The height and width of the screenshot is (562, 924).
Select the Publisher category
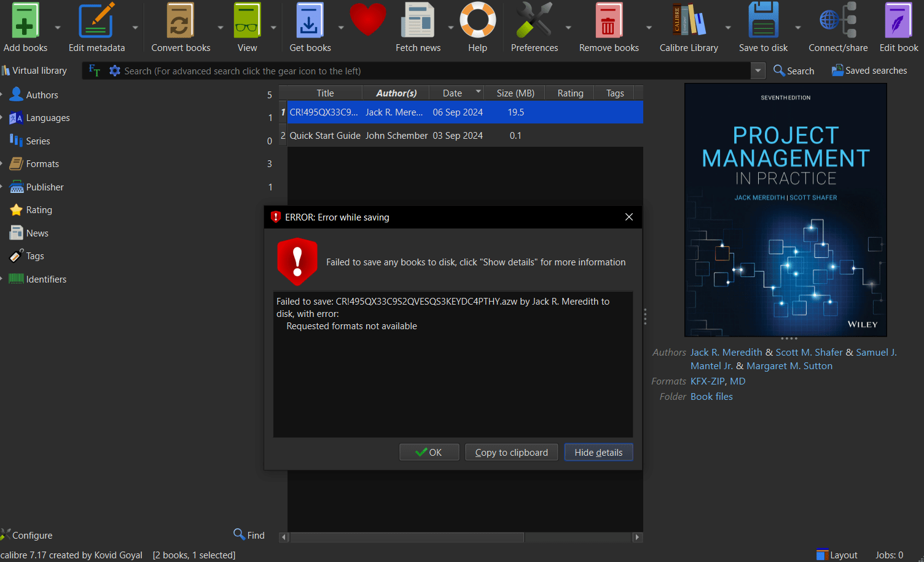(x=45, y=187)
